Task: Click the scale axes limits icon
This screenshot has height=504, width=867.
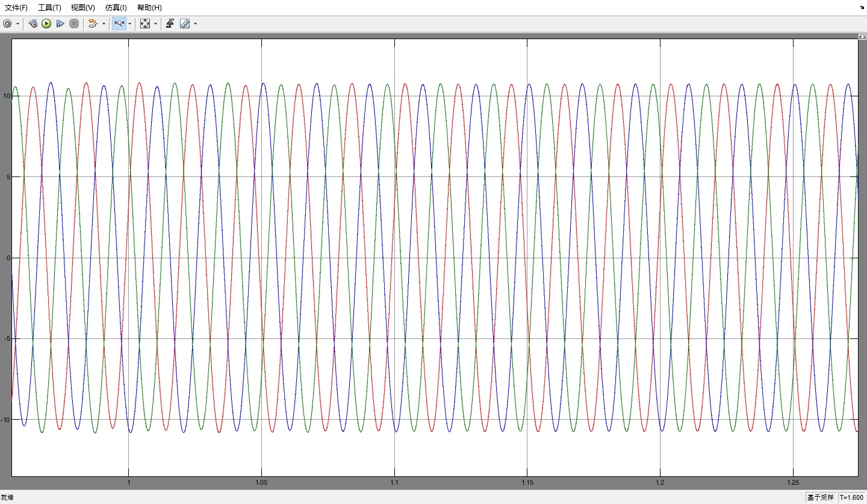Action: 145,23
